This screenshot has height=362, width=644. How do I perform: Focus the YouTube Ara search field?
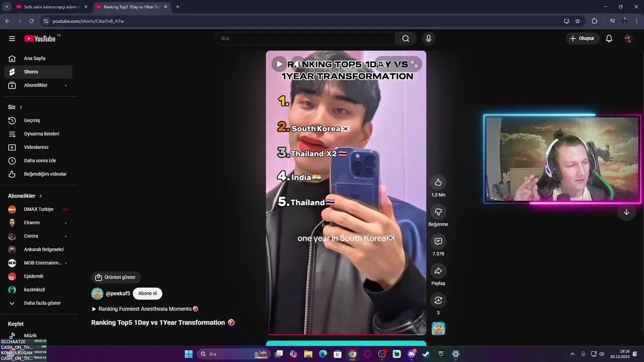pos(305,39)
